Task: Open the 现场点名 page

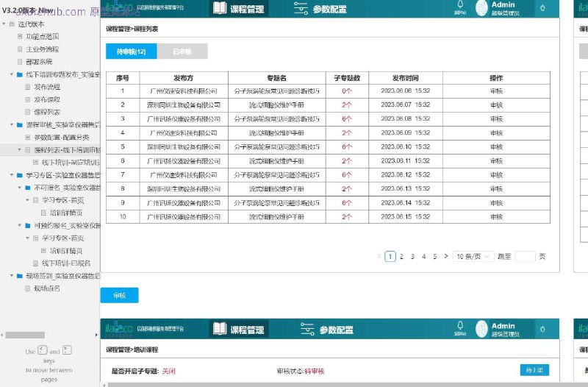Action: 47,288
